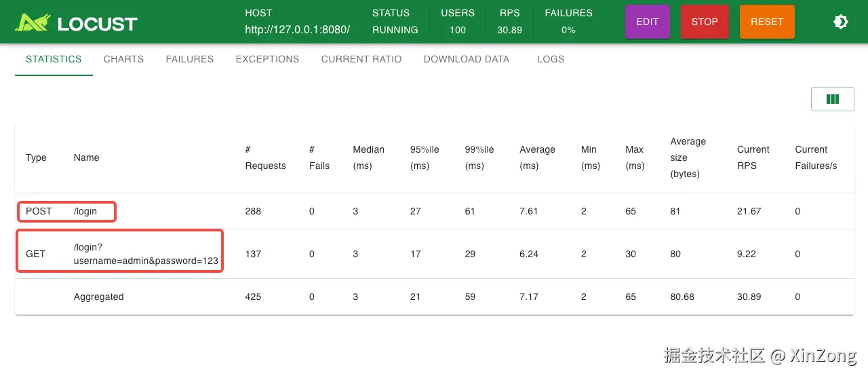Open the Failures tab
Image resolution: width=868 pixels, height=378 pixels.
189,59
